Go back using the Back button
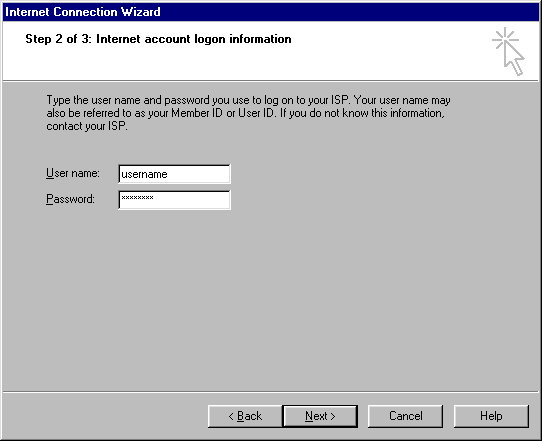This screenshot has width=542, height=441. pyautogui.click(x=245, y=416)
